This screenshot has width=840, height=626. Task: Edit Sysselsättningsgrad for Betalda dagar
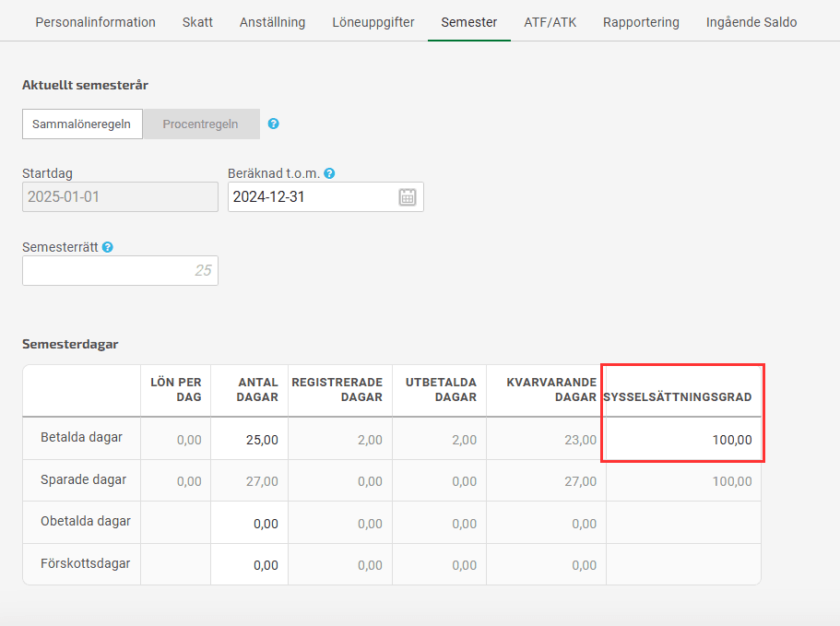coord(683,439)
